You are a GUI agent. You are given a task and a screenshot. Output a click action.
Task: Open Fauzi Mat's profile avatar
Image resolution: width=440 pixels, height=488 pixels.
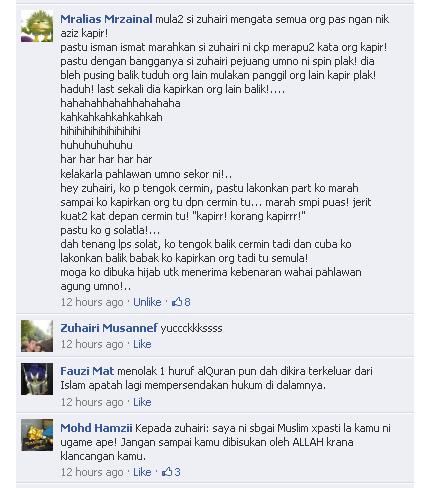(37, 379)
